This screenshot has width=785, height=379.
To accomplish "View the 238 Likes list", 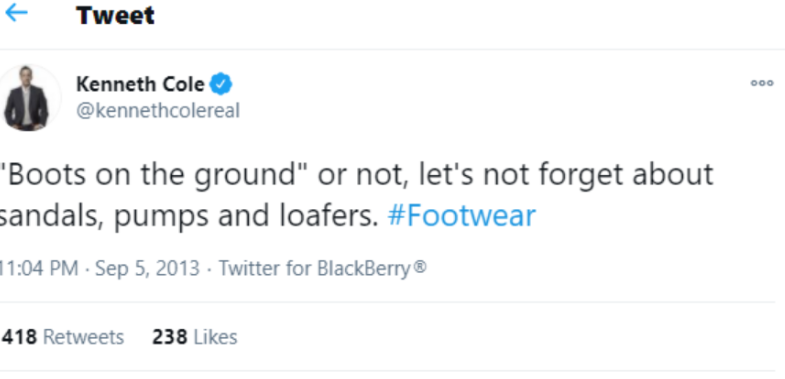I will (195, 337).
